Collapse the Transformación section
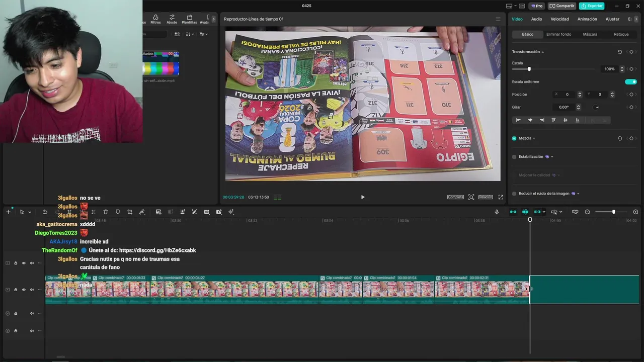This screenshot has width=644, height=362. tap(542, 52)
